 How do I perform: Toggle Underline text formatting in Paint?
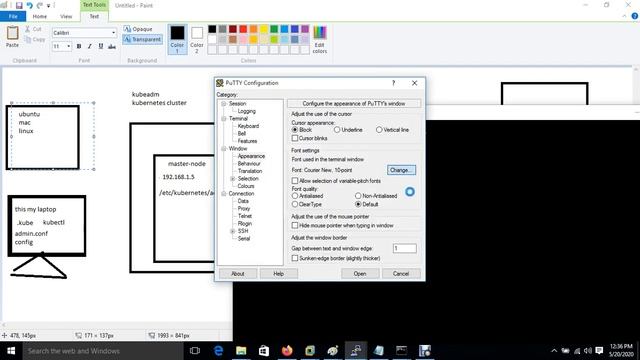[x=101, y=47]
